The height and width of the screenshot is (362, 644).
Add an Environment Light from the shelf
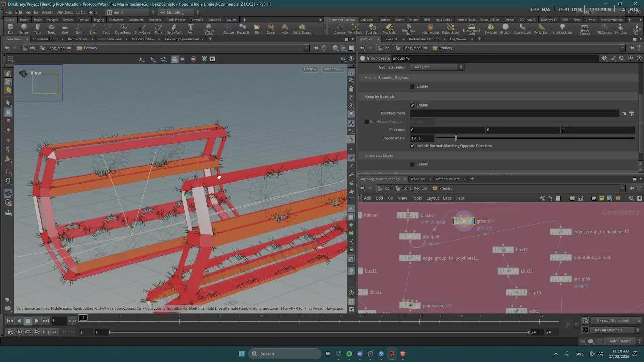coord(471,29)
